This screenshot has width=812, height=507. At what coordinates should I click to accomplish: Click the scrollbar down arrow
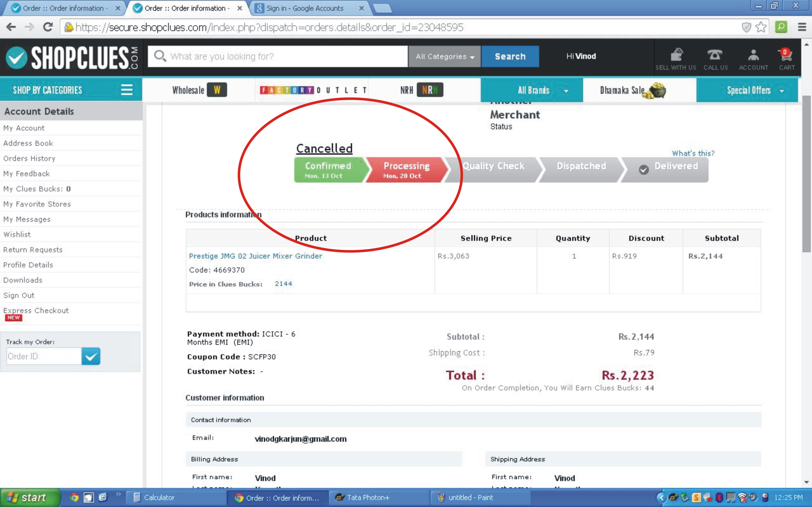tap(806, 482)
